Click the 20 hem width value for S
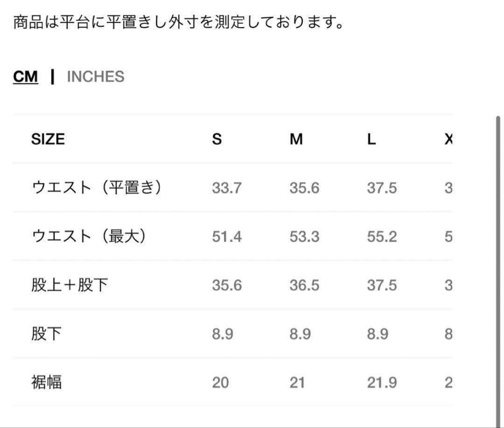 [220, 383]
